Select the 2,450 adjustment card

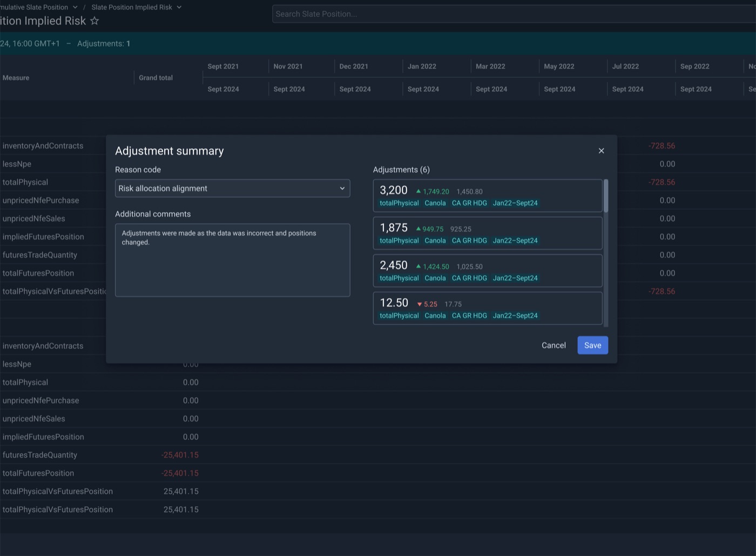click(488, 271)
